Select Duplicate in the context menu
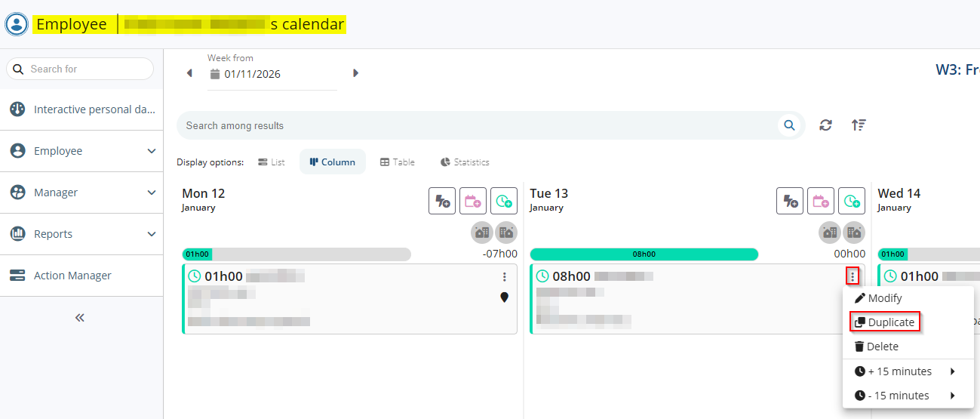980x419 pixels. click(884, 322)
